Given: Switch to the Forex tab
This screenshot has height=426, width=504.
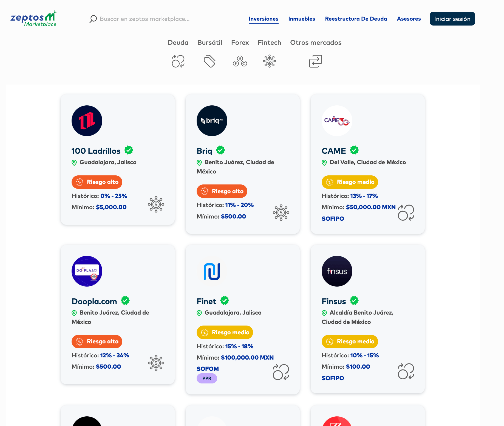Looking at the screenshot, I should click(x=240, y=43).
